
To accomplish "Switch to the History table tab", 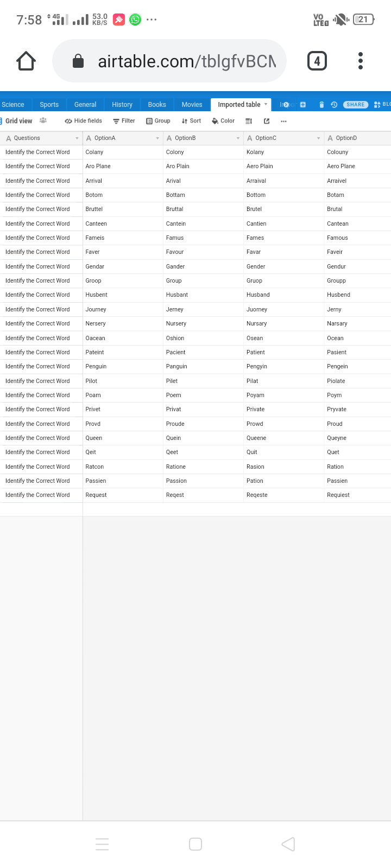I will point(122,105).
